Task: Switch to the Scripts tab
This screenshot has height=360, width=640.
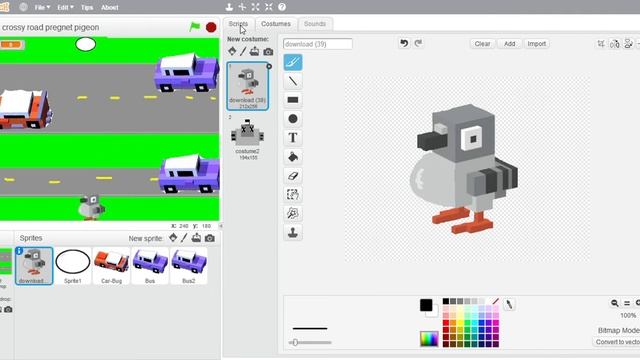Action: point(238,24)
